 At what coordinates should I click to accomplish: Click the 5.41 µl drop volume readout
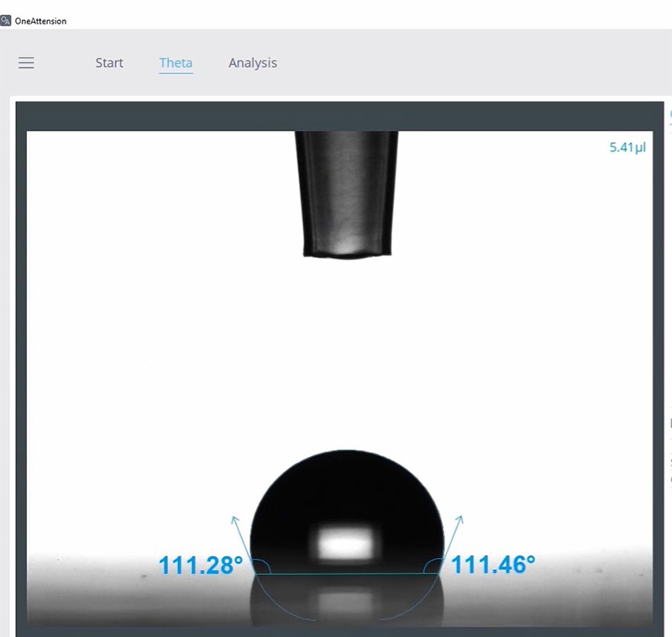[x=627, y=148]
